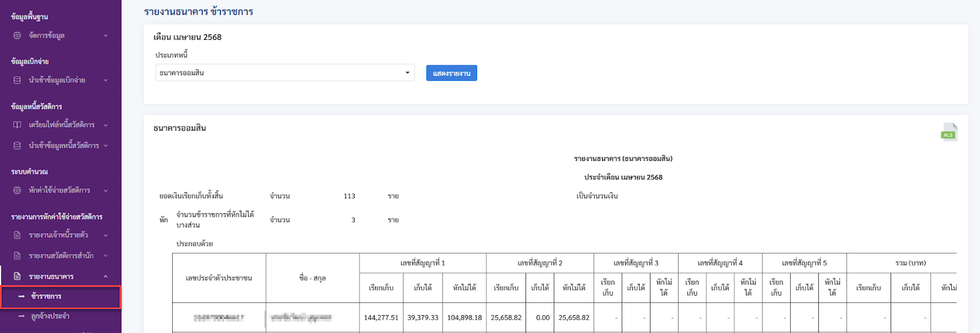Image resolution: width=980 pixels, height=333 pixels.
Task: Click the book icon beside เตรียมไฟล์หนี้สวัสดิการ
Action: tap(17, 125)
